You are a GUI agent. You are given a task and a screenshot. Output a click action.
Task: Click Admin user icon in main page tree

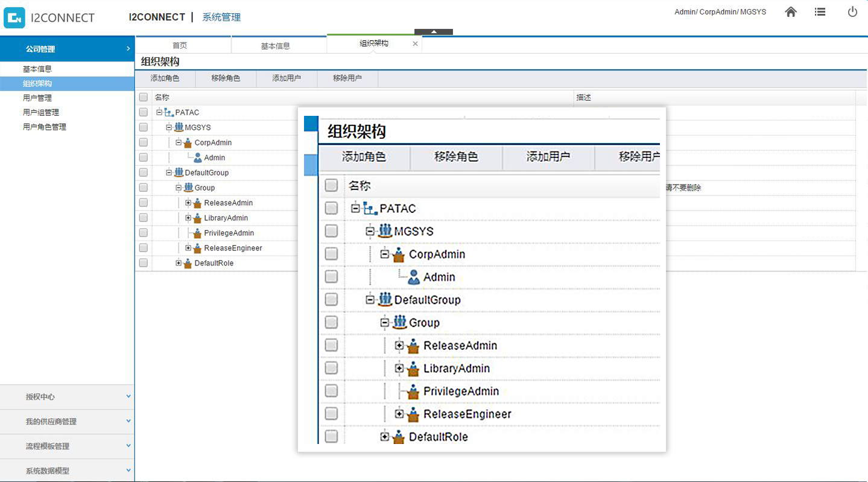(x=198, y=157)
